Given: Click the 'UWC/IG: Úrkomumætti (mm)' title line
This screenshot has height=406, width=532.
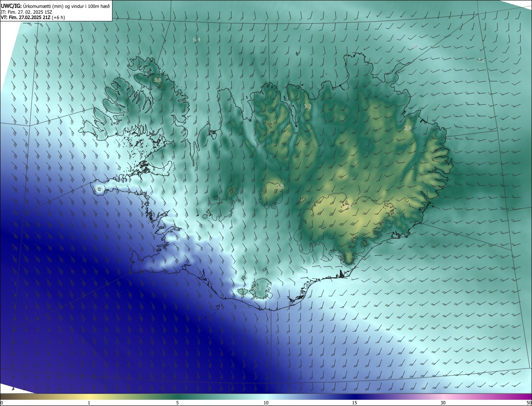Looking at the screenshot, I should click(55, 5).
